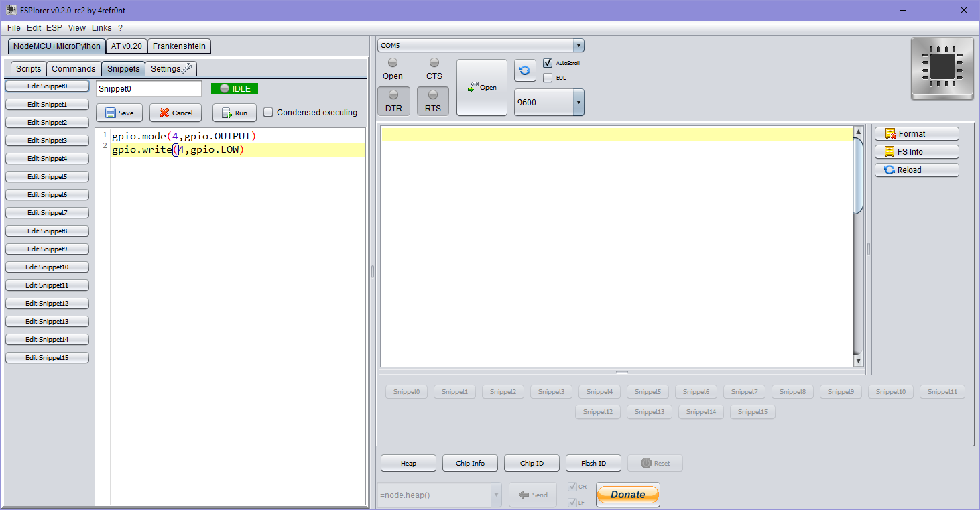Click the terminal vertical scrollbar
This screenshot has width=980, height=510.
(x=858, y=247)
